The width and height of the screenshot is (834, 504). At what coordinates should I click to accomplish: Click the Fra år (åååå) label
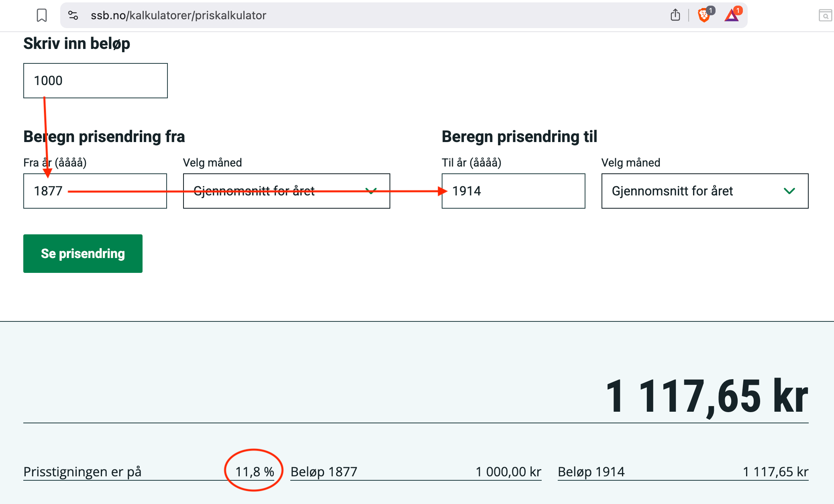pyautogui.click(x=55, y=163)
